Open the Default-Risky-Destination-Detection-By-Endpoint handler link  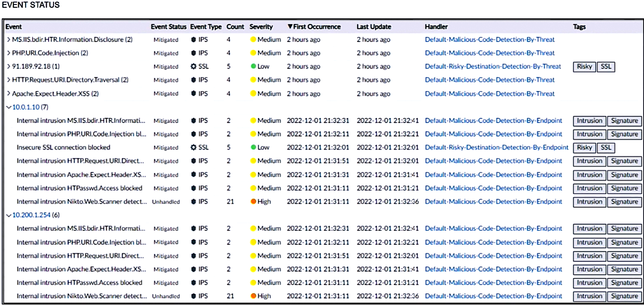click(496, 147)
